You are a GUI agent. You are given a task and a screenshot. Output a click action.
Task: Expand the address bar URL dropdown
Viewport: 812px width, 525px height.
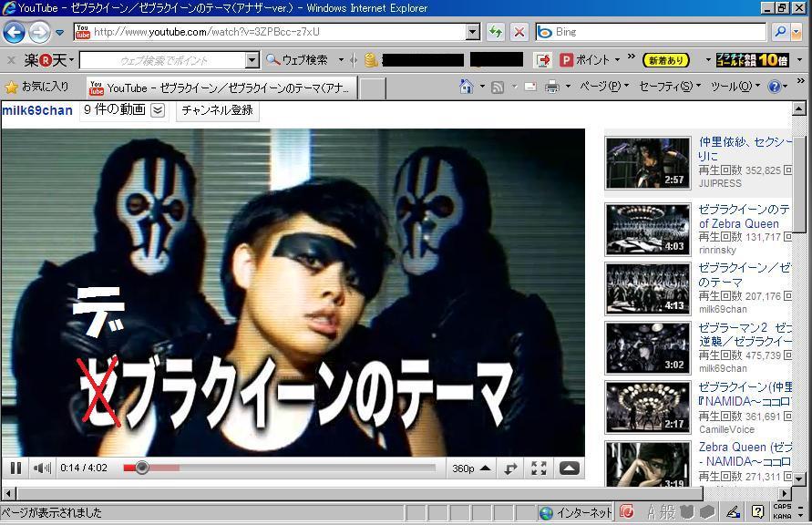coord(473,32)
